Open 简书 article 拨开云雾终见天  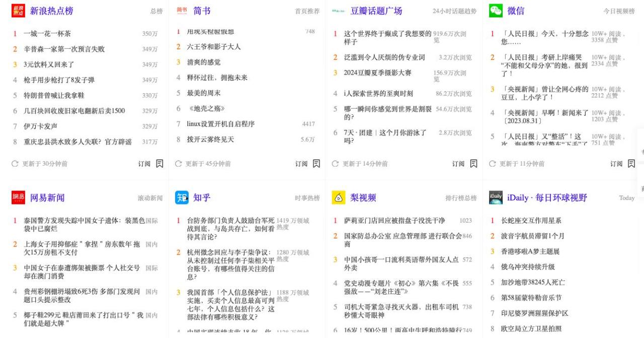pyautogui.click(x=210, y=140)
